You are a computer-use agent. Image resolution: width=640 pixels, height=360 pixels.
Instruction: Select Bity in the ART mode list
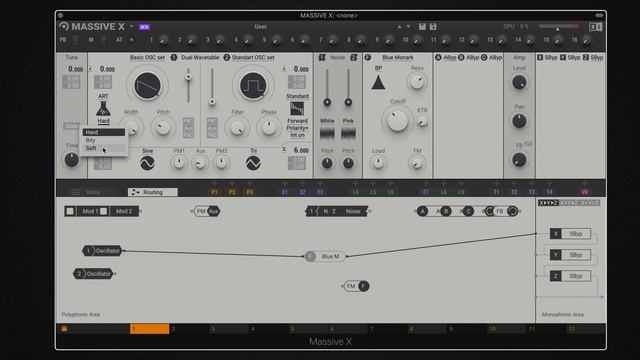coord(104,140)
